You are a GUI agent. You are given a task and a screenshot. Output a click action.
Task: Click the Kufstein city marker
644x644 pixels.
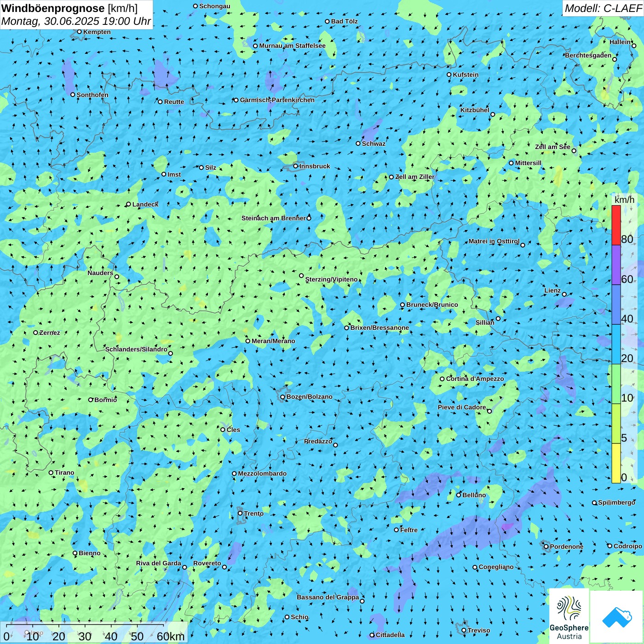tap(449, 75)
